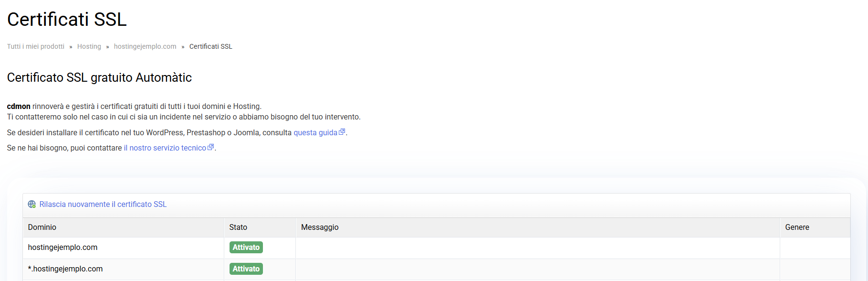The width and height of the screenshot is (868, 281).
Task: Open the 'questa guida' link
Action: 315,133
